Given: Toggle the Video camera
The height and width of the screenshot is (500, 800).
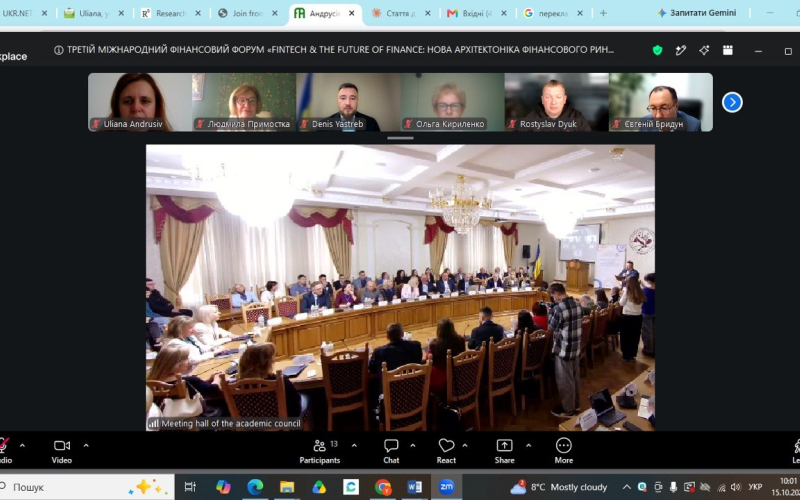Looking at the screenshot, I should pyautogui.click(x=62, y=452).
